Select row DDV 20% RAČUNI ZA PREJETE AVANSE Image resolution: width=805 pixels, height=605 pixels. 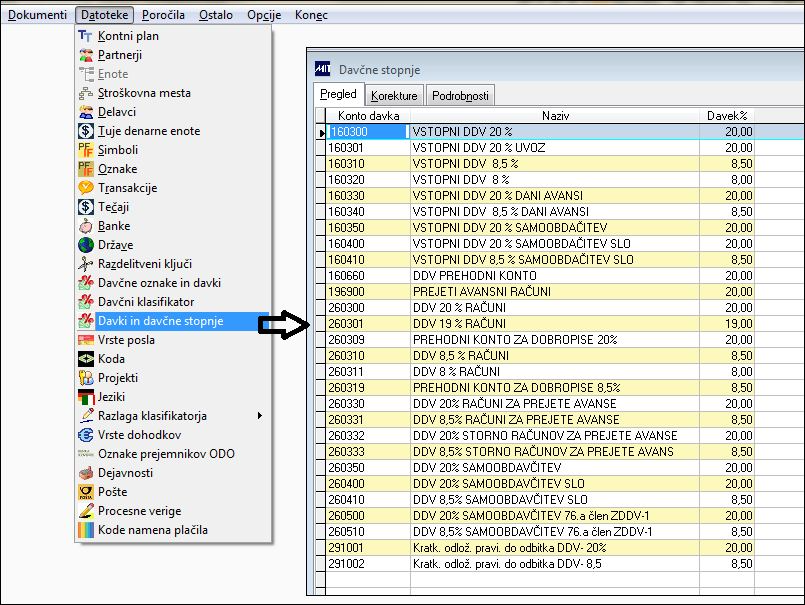click(540, 404)
